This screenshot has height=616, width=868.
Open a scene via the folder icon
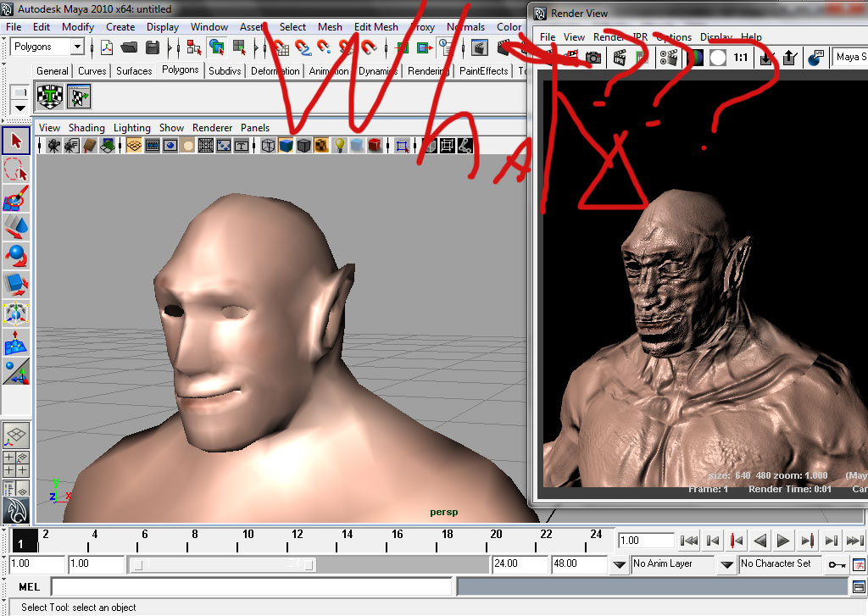point(129,47)
